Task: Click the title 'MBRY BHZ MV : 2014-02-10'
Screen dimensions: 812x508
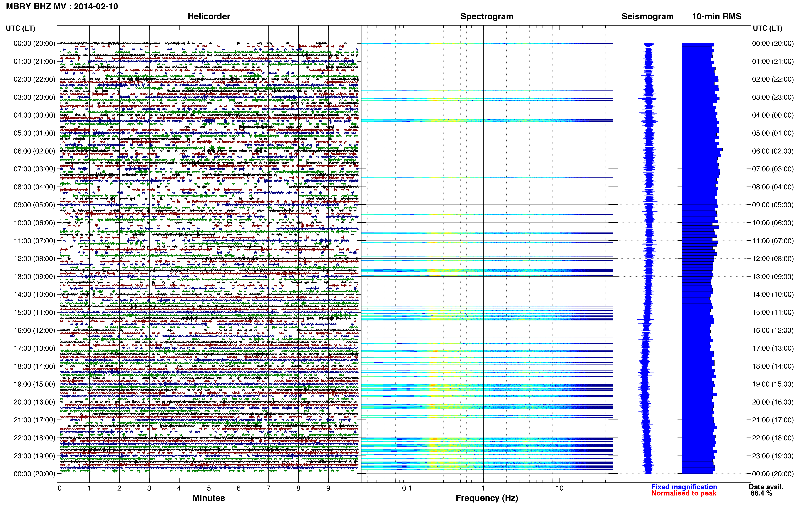Action: [62, 6]
